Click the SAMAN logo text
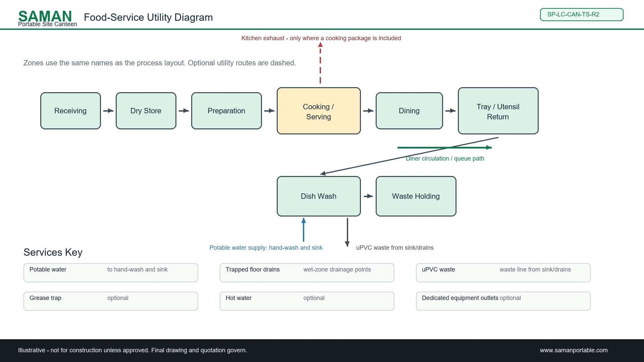Screen dimensions: 644x362 pos(45,16)
